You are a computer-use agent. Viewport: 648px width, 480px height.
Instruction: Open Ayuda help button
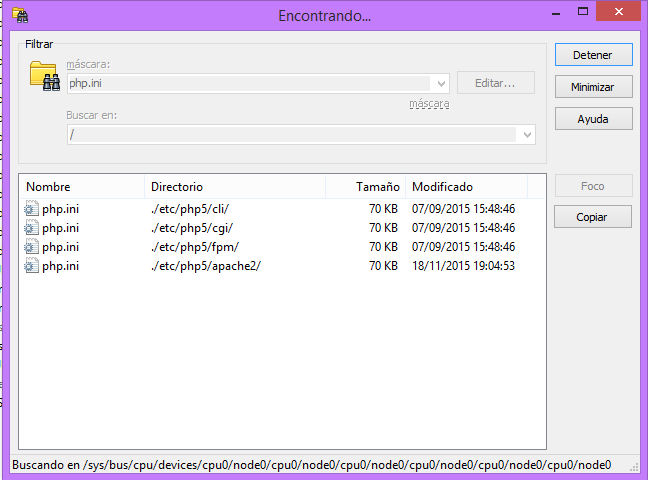593,119
